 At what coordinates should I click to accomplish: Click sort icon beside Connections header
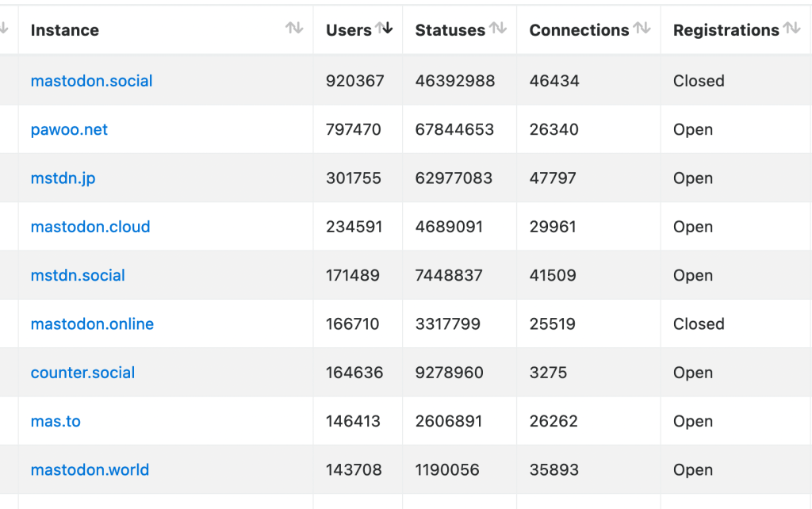coord(642,29)
